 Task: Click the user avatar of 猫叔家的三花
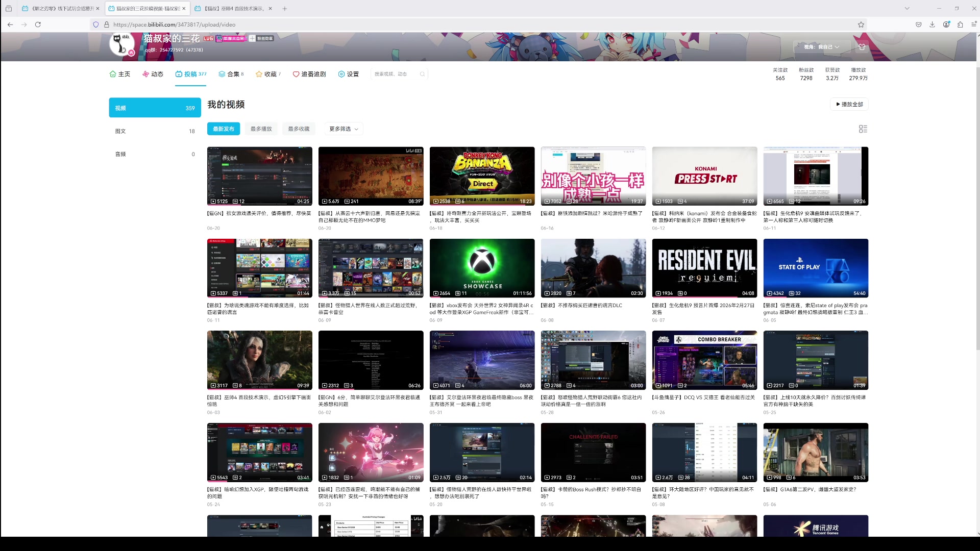(x=121, y=44)
